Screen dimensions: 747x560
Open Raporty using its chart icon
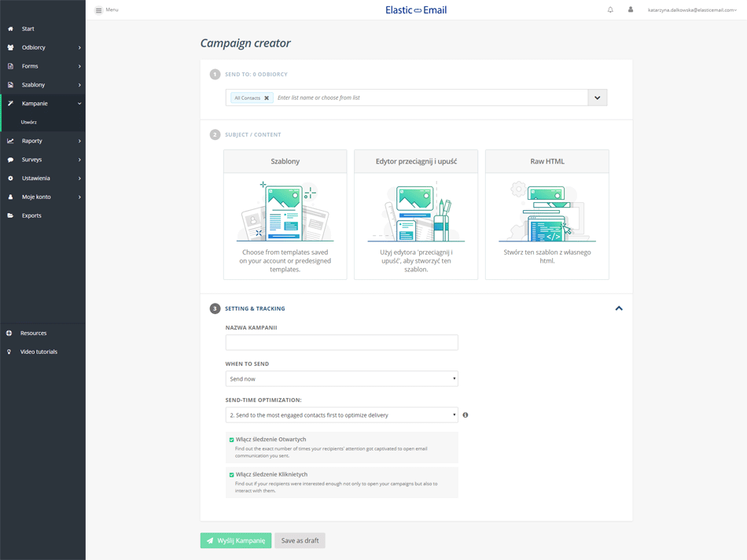tap(9, 140)
